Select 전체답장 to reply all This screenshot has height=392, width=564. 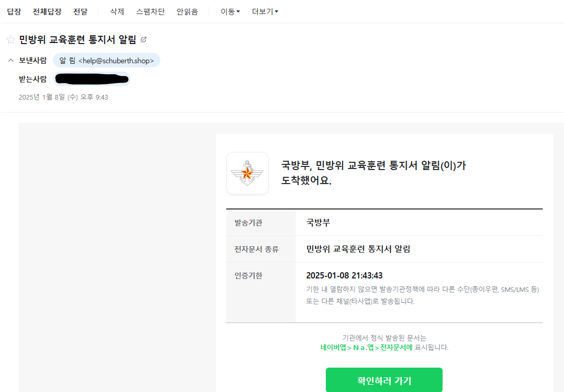point(47,11)
